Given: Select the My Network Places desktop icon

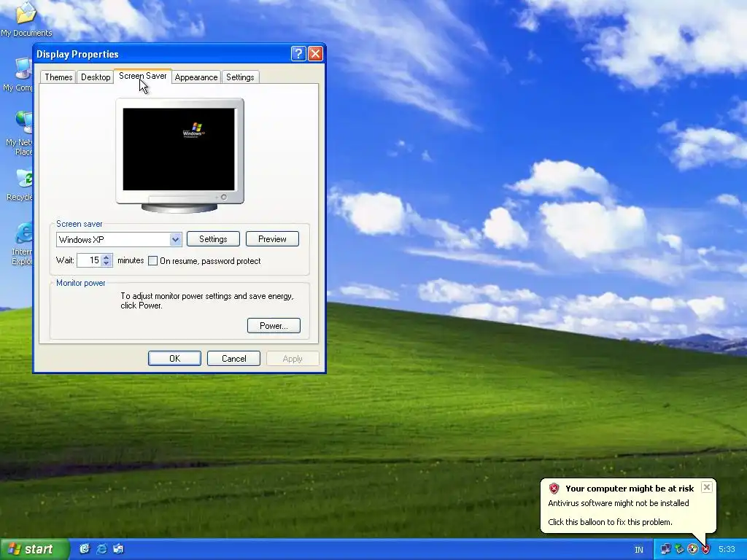Looking at the screenshot, I should coord(19,133).
